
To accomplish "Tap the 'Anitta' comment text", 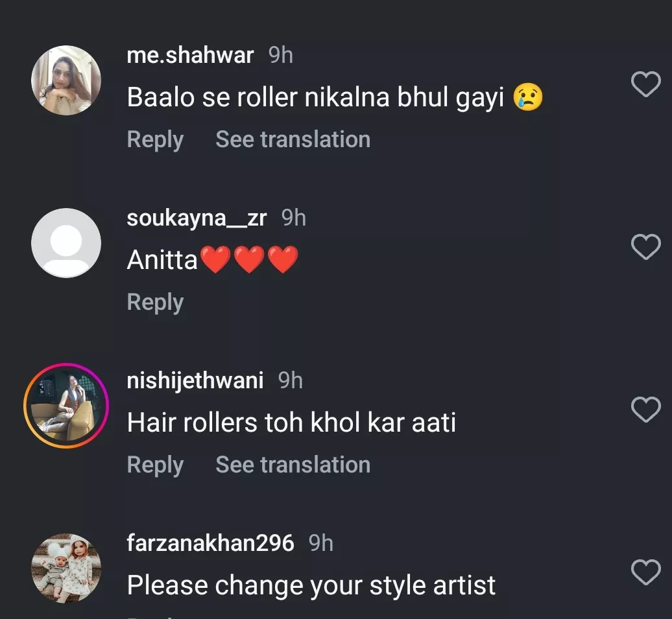I will tap(162, 261).
